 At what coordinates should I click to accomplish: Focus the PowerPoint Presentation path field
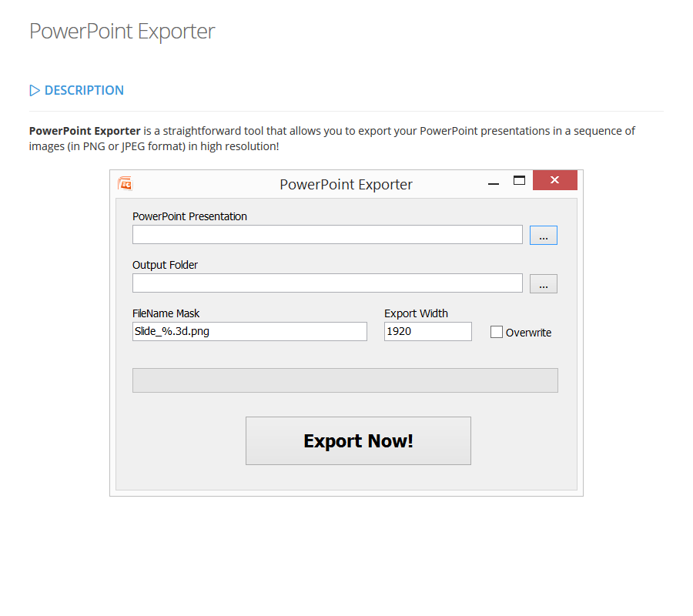[x=327, y=235]
